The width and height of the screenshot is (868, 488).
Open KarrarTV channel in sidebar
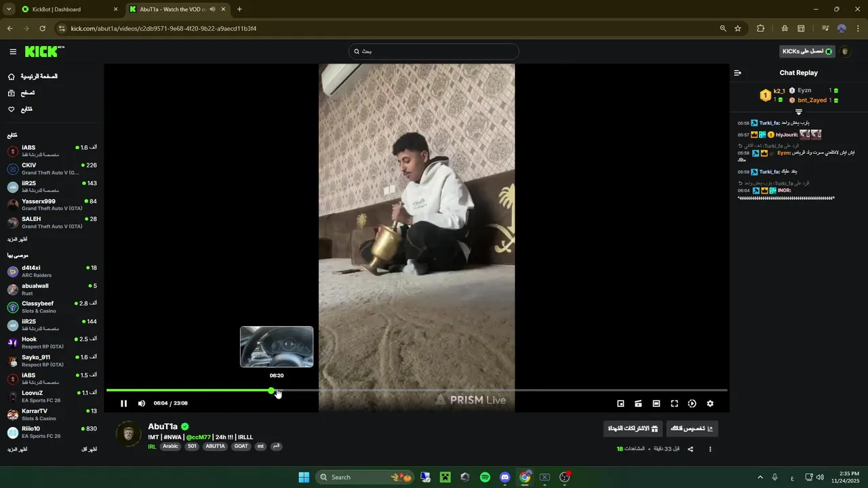[x=52, y=414]
